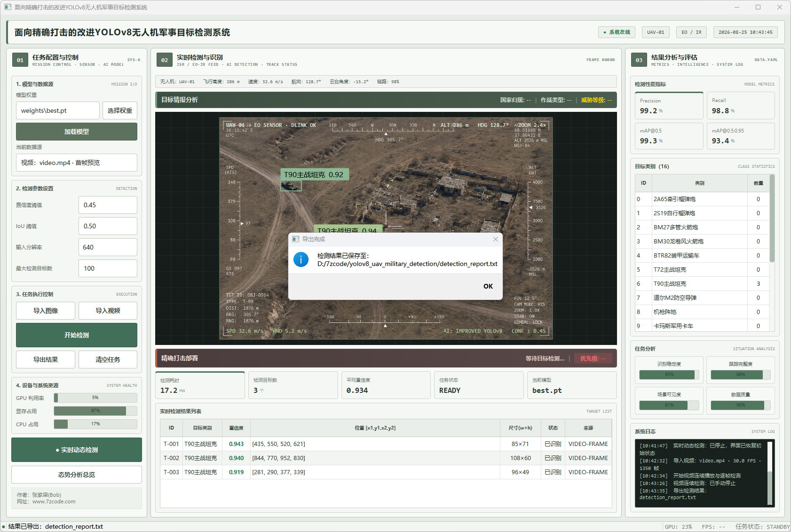Click the T90主战坦克 0.92 detection label
Image resolution: width=791 pixels, height=532 pixels.
click(314, 175)
